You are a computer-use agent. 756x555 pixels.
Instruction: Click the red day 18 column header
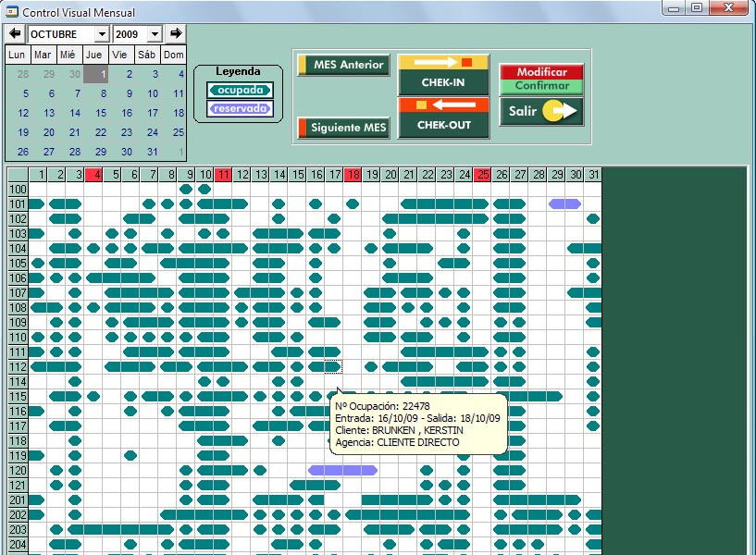click(x=353, y=175)
